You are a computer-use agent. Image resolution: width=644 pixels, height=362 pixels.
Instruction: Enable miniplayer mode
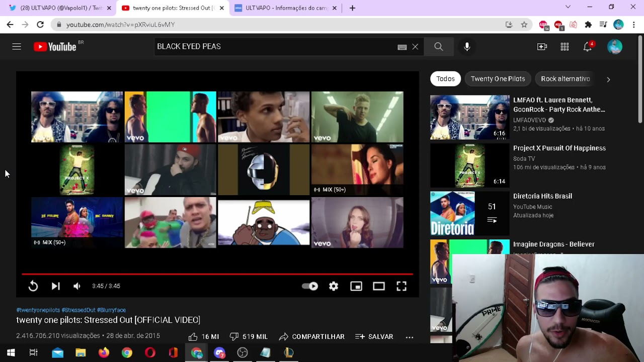click(x=356, y=286)
